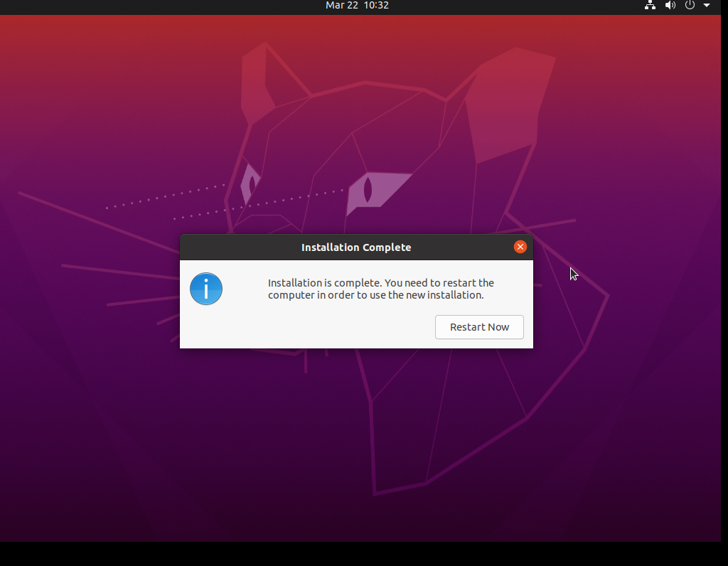Click the blue information icon in dialog
Screen dimensions: 728x566
coord(206,289)
